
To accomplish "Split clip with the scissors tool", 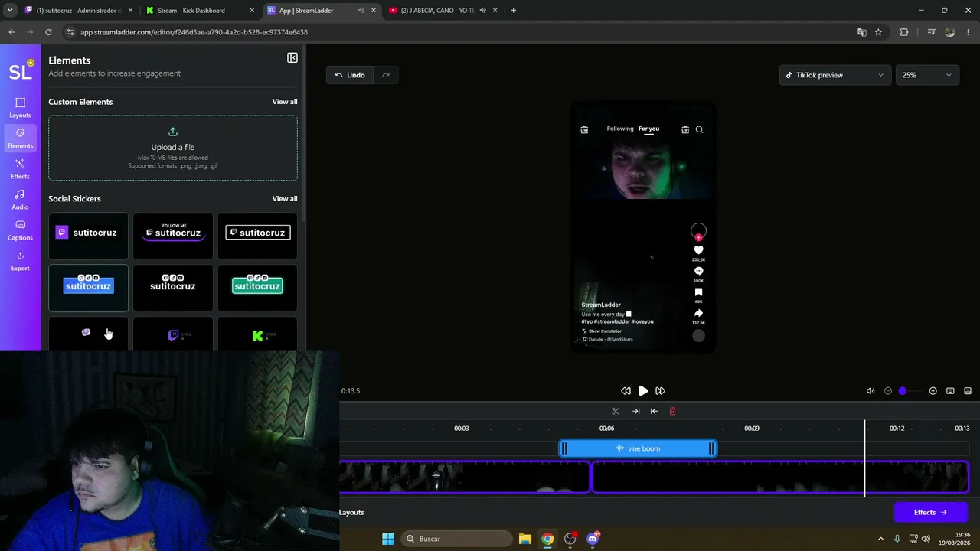I will [615, 412].
